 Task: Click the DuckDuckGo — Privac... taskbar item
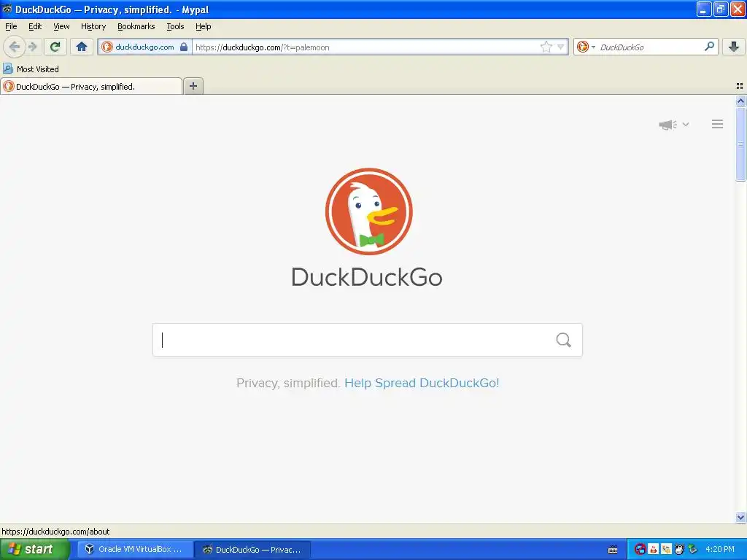pyautogui.click(x=253, y=550)
